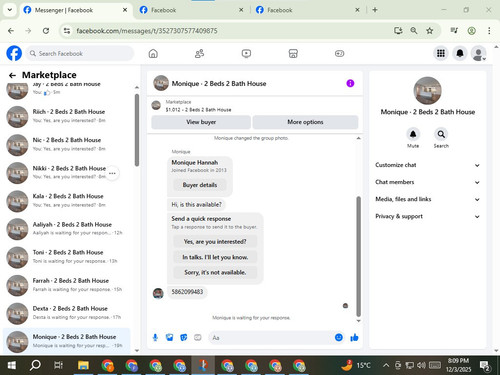This screenshot has width=500, height=375.
Task: Search within the conversation
Action: (x=441, y=134)
